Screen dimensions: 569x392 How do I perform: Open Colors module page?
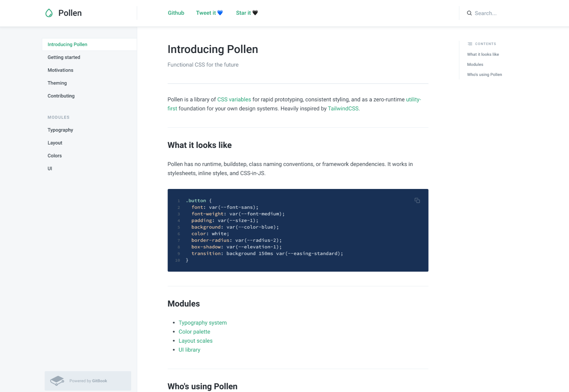55,156
